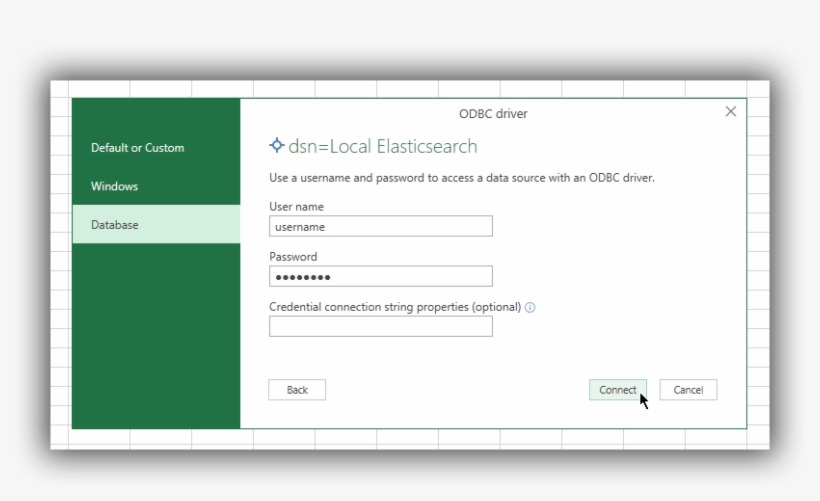Screen dimensions: 820x501
Task: Switch to the Windows authentication tab
Action: pos(156,186)
